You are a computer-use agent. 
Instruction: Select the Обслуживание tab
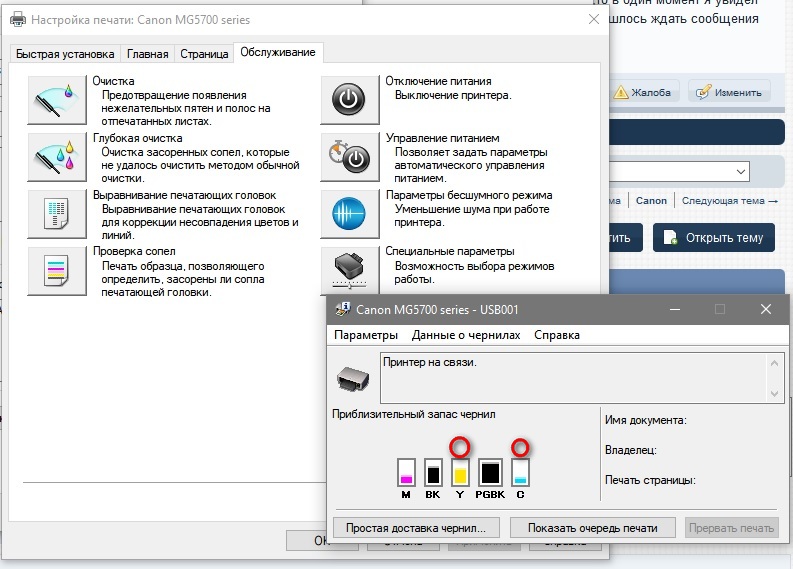[278, 53]
